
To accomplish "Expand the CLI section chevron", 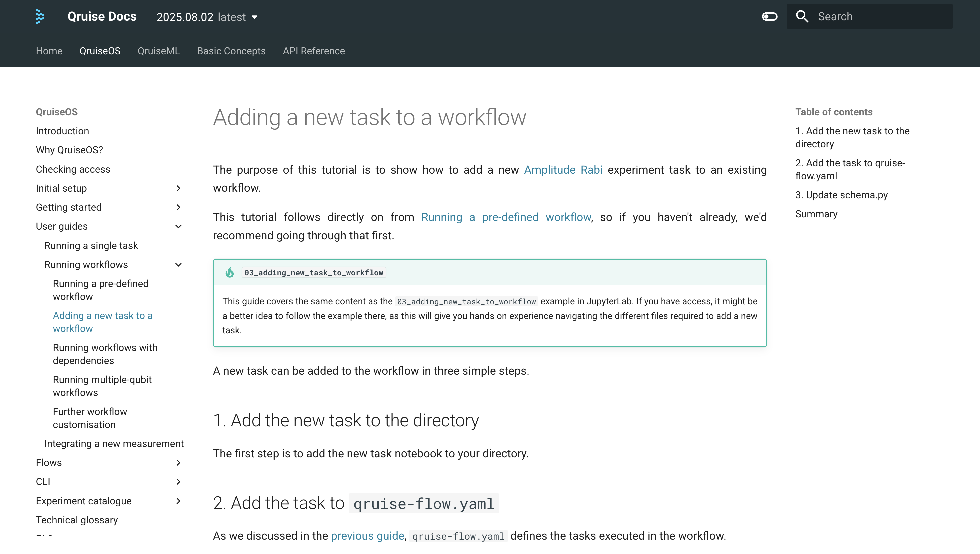I will (x=178, y=482).
